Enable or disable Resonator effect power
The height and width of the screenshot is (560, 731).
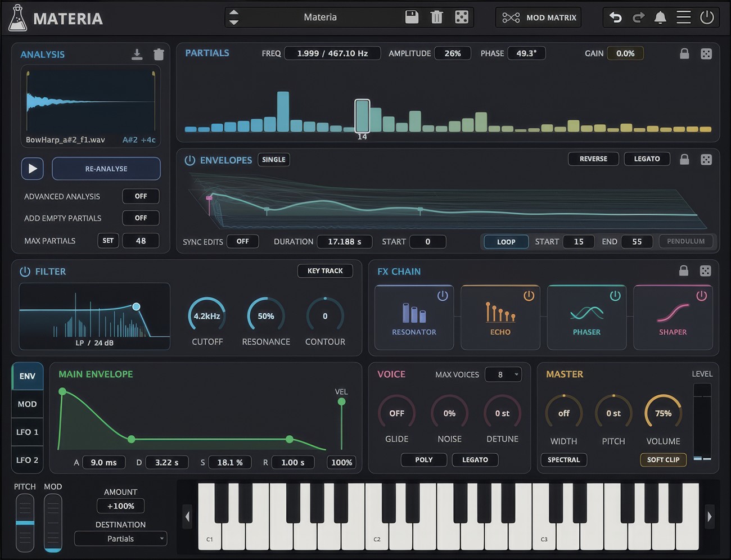tap(443, 295)
